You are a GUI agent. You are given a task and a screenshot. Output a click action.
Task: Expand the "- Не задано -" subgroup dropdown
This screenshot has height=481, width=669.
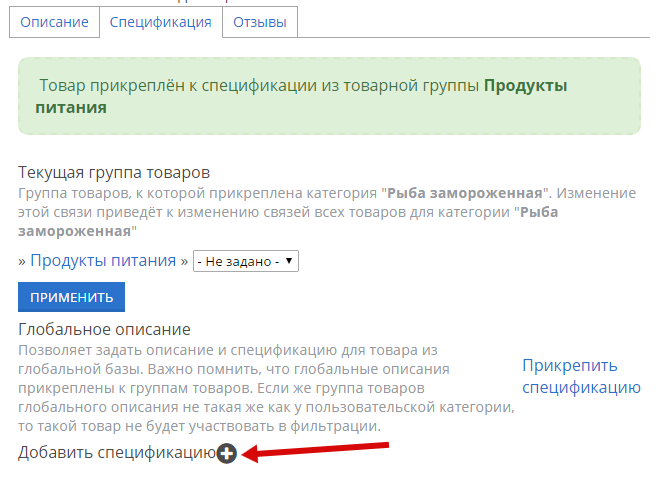click(x=246, y=261)
